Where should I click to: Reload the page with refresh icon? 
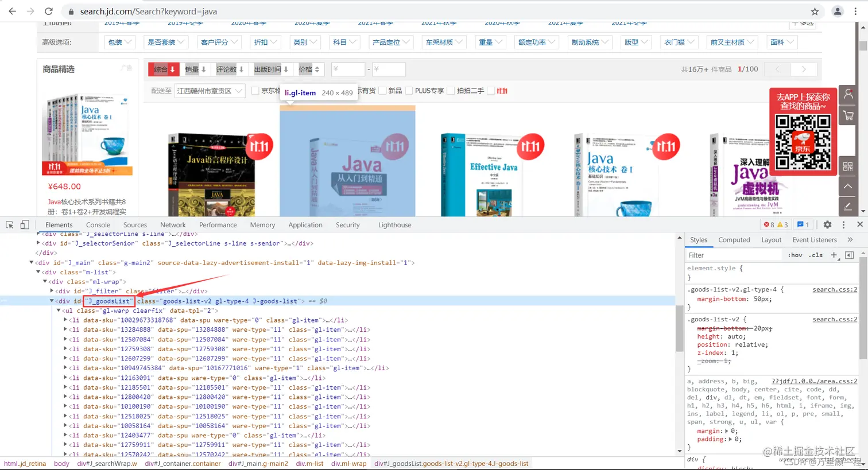(x=49, y=11)
